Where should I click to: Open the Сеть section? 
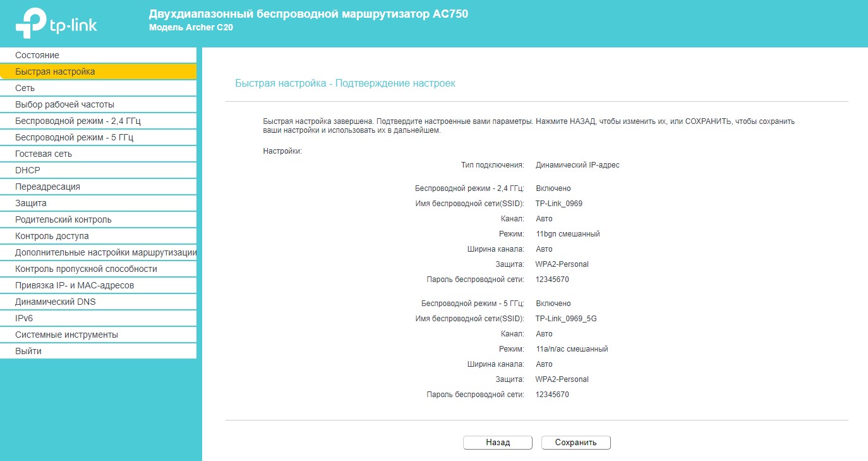(x=98, y=88)
